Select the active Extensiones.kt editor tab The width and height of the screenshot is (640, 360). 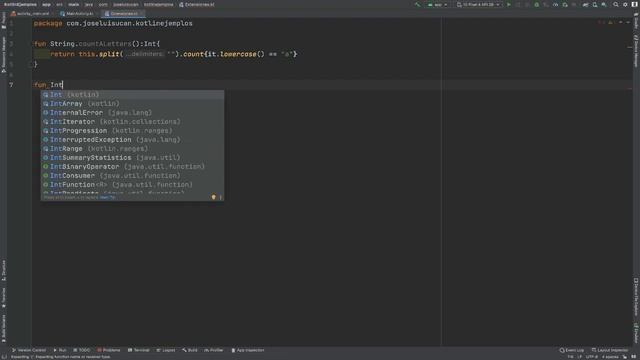click(x=122, y=13)
